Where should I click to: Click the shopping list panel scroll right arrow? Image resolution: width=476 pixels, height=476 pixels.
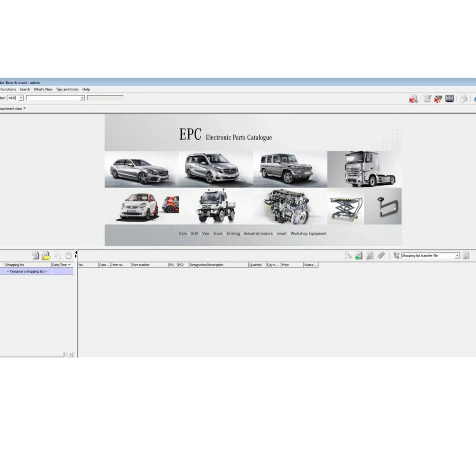[71, 354]
